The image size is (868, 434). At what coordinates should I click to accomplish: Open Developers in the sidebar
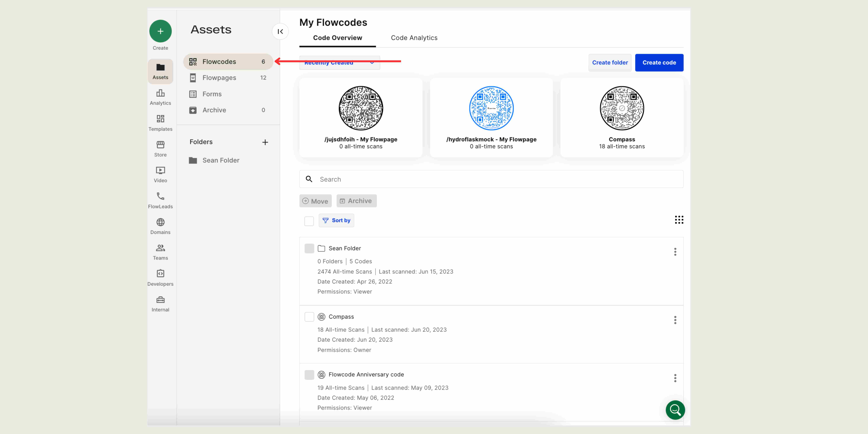click(x=160, y=278)
